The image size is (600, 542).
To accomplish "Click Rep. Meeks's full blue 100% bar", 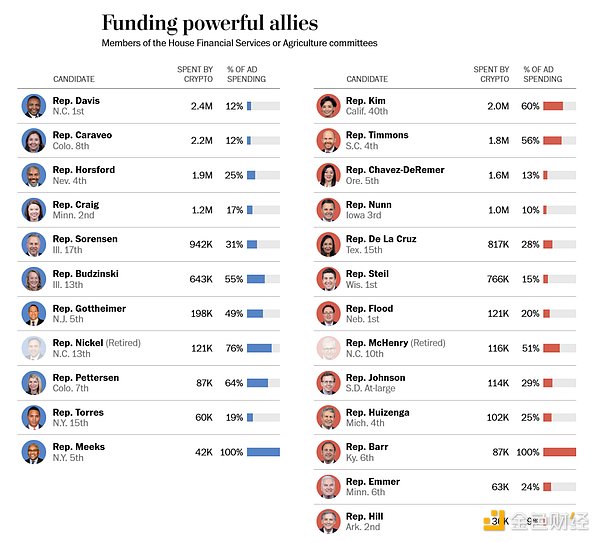I will tap(263, 452).
